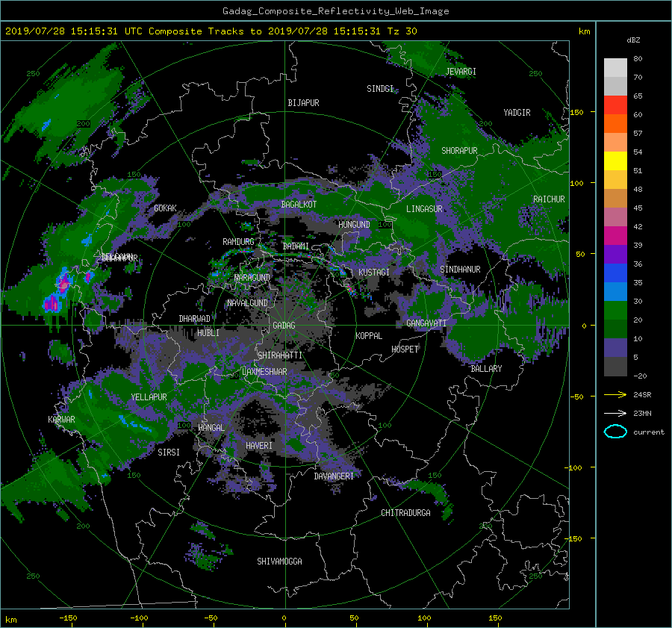Viewport: 672px width, 628px height.
Task: Click the KUSTAGI label
Action: (x=374, y=273)
